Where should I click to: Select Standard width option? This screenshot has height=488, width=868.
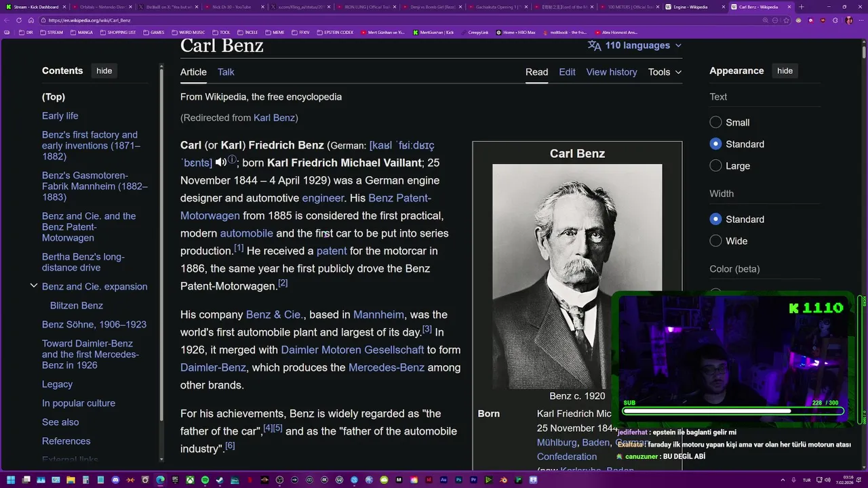(x=715, y=220)
